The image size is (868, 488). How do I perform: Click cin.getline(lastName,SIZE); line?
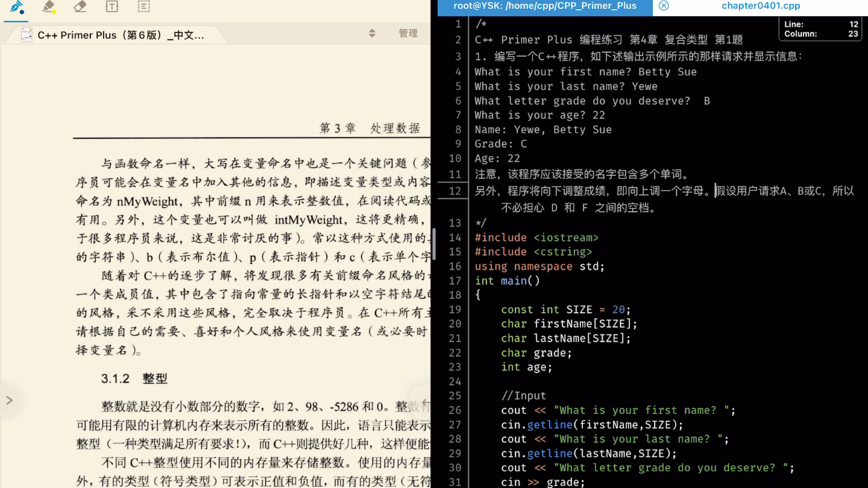pos(589,454)
